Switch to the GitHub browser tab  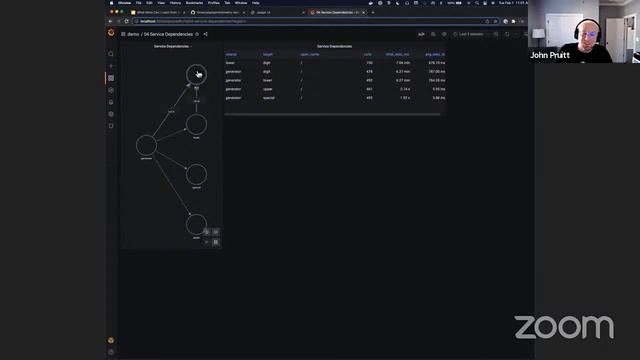tap(218, 13)
